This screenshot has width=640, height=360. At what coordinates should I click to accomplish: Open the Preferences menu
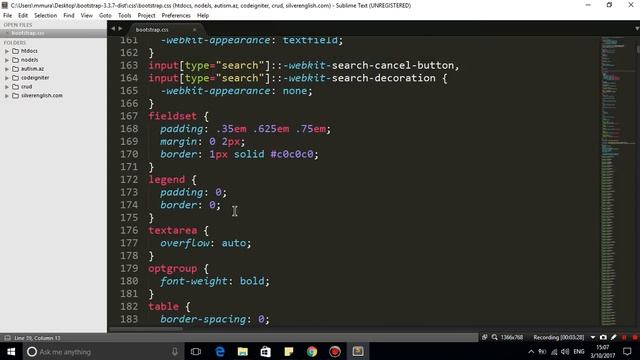pos(176,16)
